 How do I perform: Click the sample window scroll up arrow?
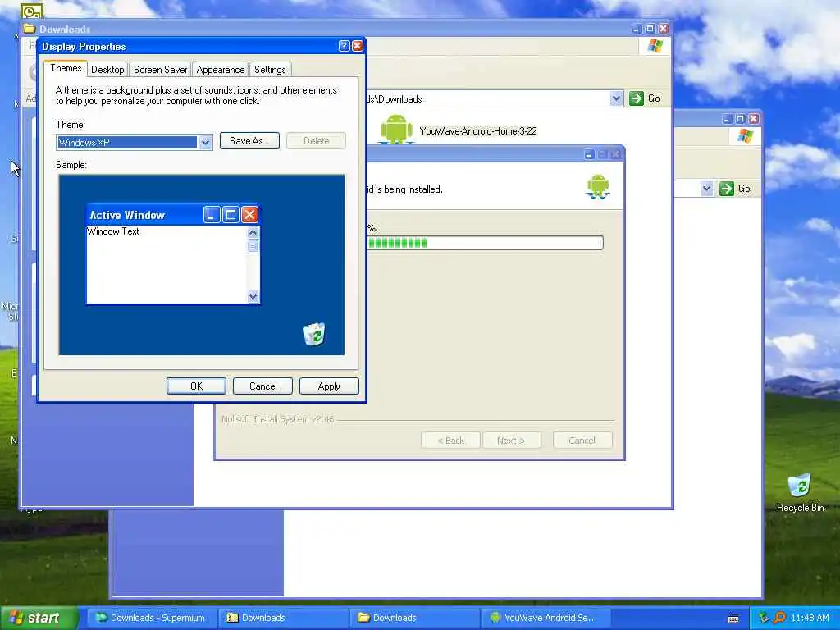[253, 232]
